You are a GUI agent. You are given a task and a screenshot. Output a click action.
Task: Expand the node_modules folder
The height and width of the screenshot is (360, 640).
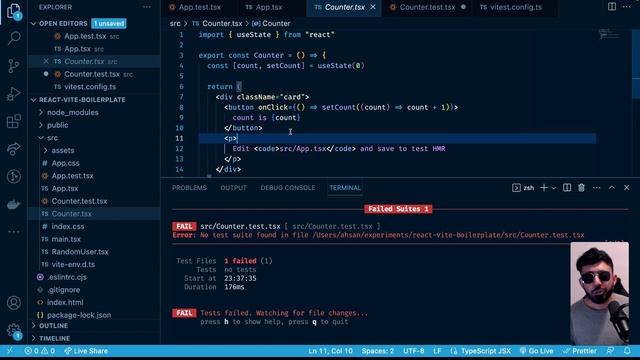click(72, 112)
